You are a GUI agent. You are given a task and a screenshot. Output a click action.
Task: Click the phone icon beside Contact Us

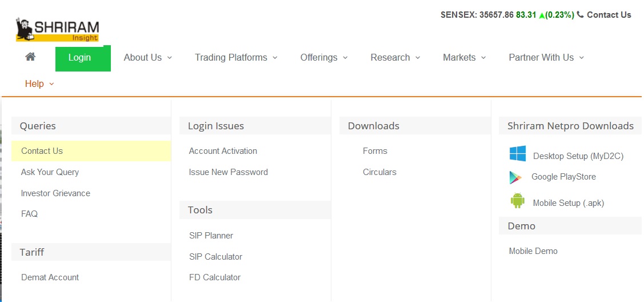pyautogui.click(x=580, y=14)
